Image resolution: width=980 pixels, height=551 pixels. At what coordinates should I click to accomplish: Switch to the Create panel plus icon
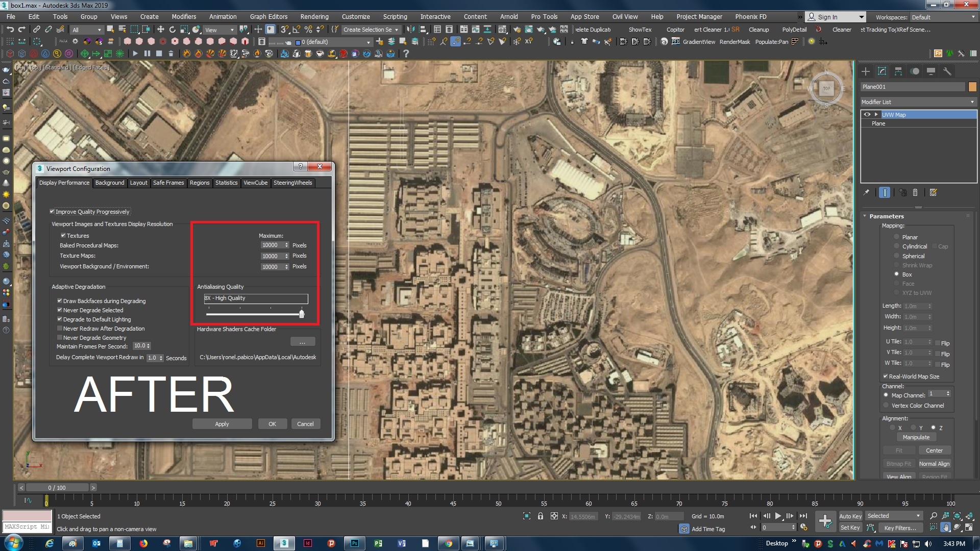click(x=865, y=71)
